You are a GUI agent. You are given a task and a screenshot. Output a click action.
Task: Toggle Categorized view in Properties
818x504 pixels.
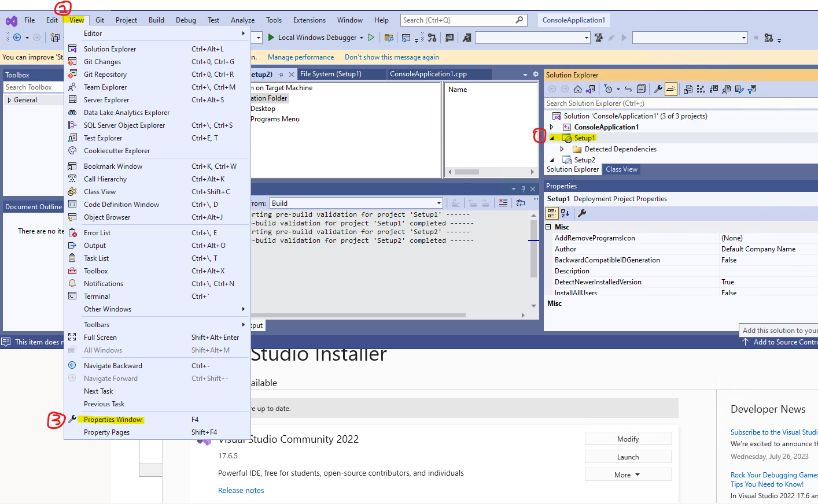click(x=552, y=213)
